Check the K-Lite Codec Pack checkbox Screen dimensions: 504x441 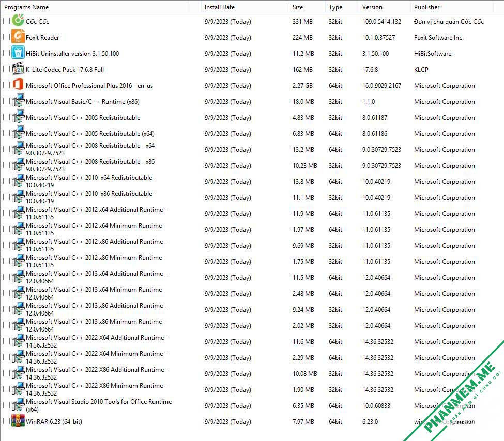(x=6, y=69)
